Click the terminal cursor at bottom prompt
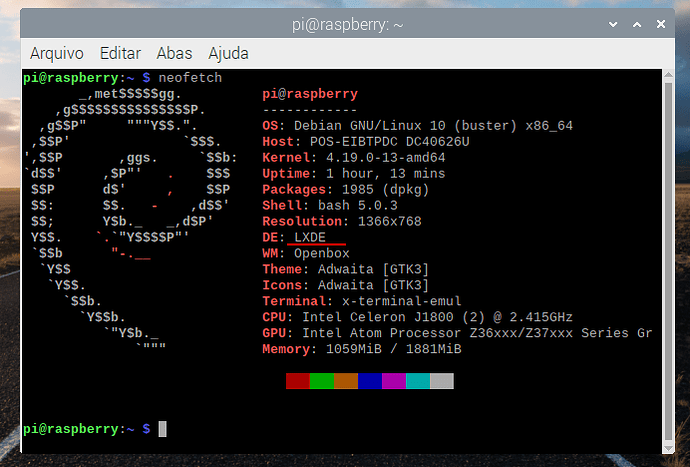The width and height of the screenshot is (690, 467). coord(162,429)
